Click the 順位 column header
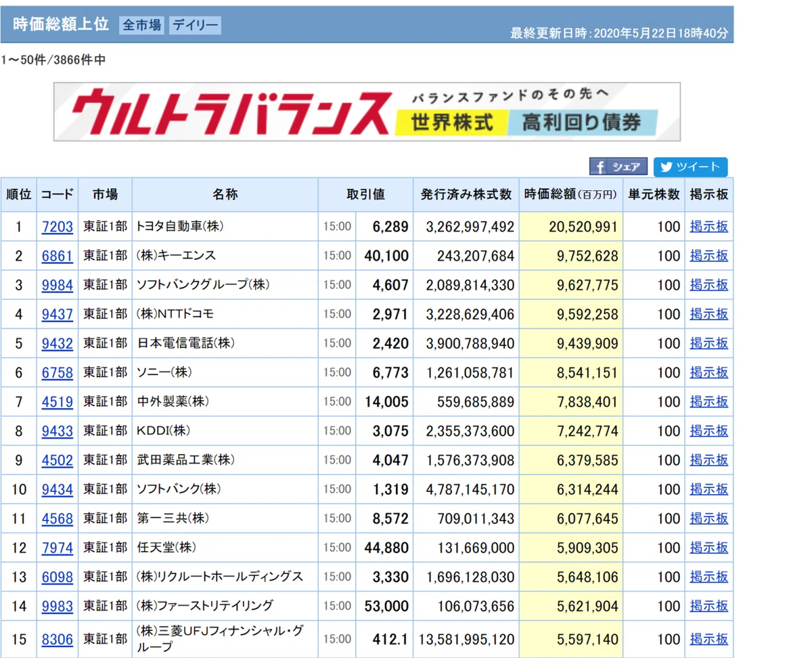The image size is (812, 658). (19, 195)
